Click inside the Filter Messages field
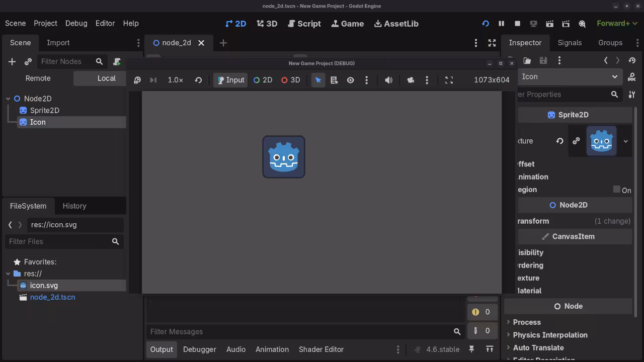644x362 pixels. 302,331
